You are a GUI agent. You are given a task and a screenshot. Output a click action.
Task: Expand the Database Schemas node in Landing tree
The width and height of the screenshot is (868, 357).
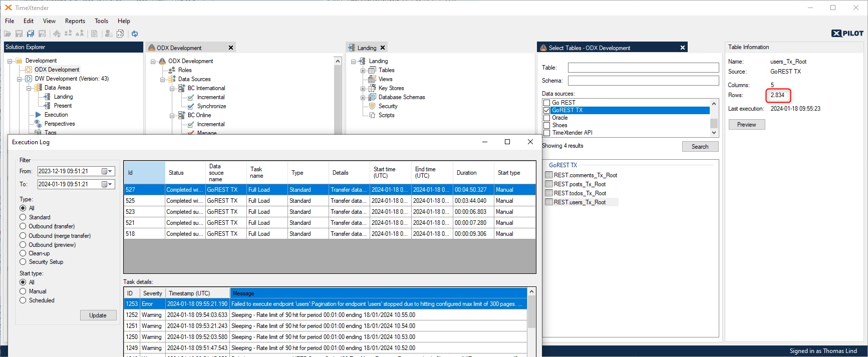pos(363,98)
